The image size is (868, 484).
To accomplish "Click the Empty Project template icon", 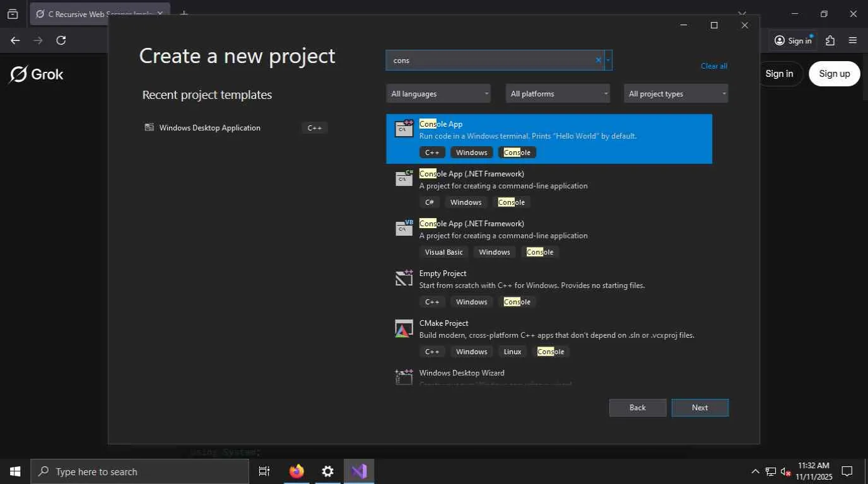I will (404, 277).
